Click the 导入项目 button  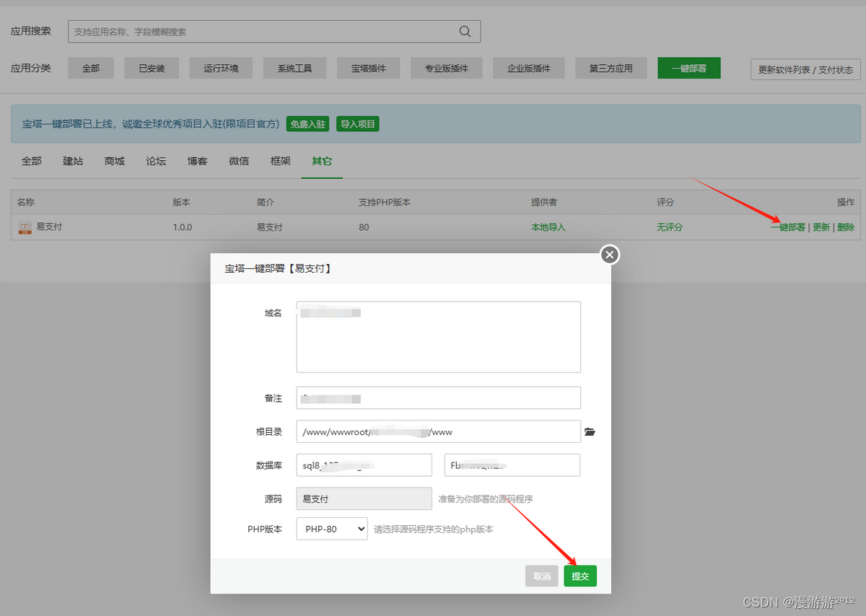click(x=358, y=124)
